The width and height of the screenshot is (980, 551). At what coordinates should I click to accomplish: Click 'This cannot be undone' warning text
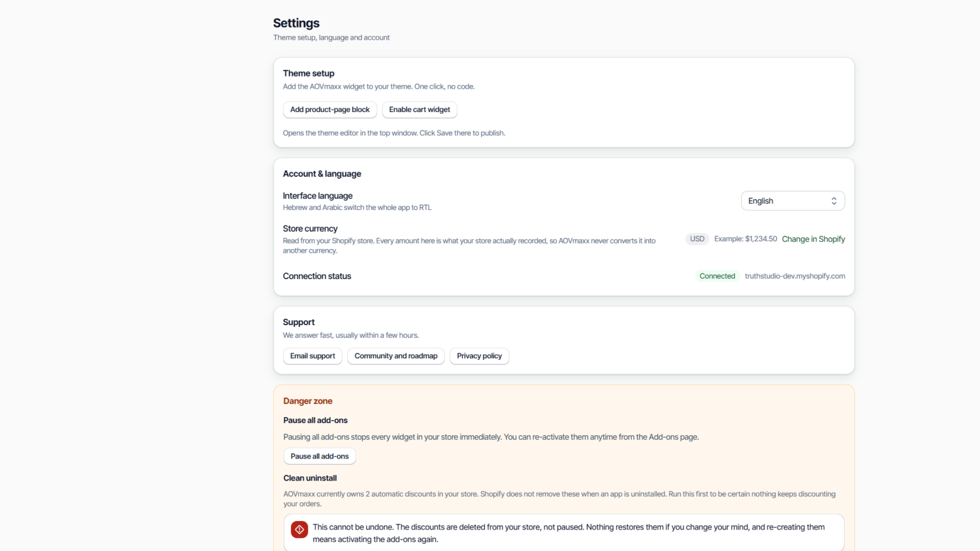(x=568, y=533)
